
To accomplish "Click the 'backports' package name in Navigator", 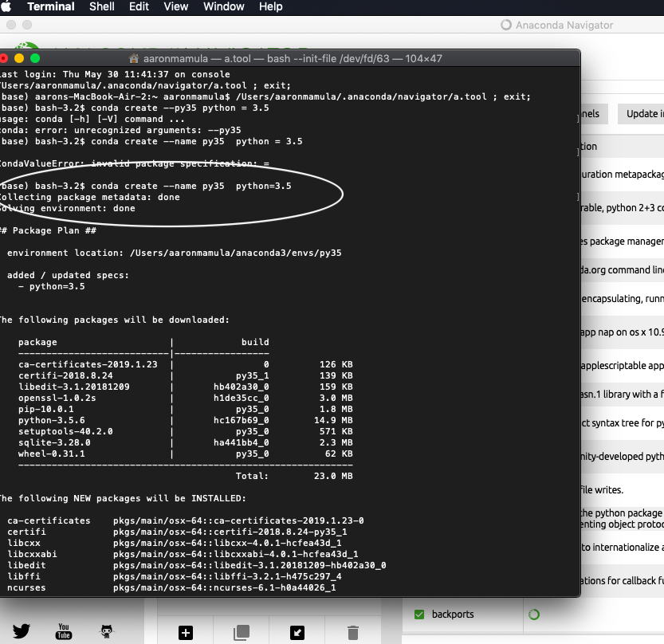I will click(453, 615).
